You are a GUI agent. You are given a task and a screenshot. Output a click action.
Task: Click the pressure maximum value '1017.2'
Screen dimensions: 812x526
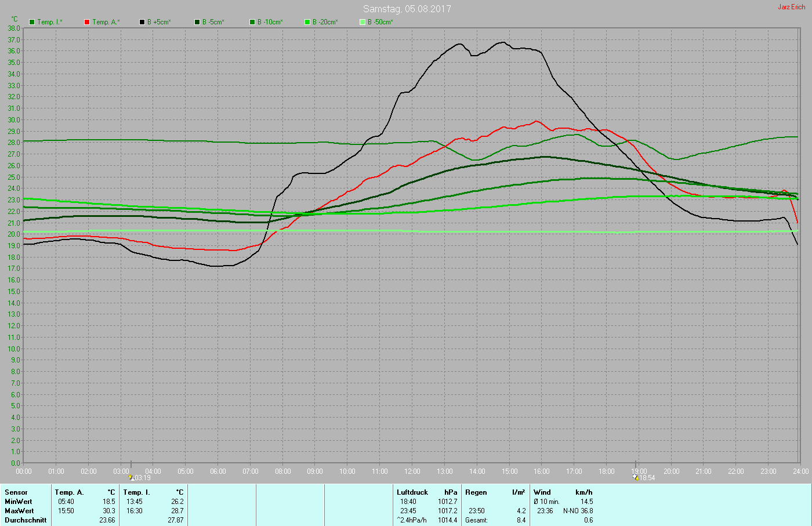tap(448, 511)
